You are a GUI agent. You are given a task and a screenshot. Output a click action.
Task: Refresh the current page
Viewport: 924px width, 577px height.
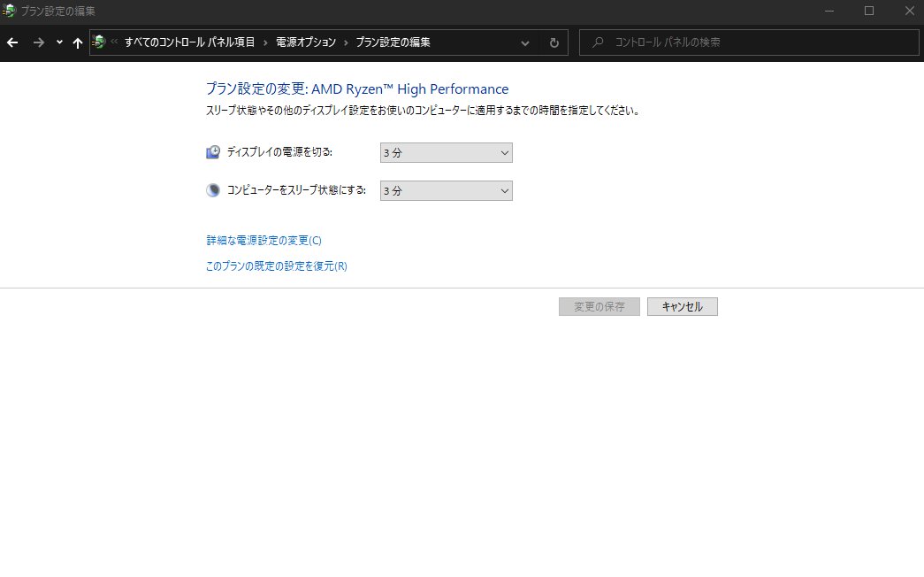[554, 42]
